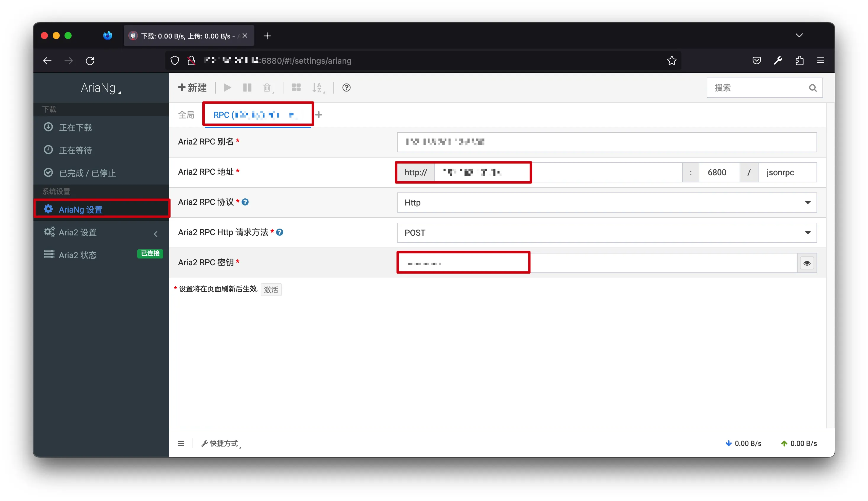Edit the jsonrpc path field
This screenshot has height=501, width=868.
click(x=787, y=172)
